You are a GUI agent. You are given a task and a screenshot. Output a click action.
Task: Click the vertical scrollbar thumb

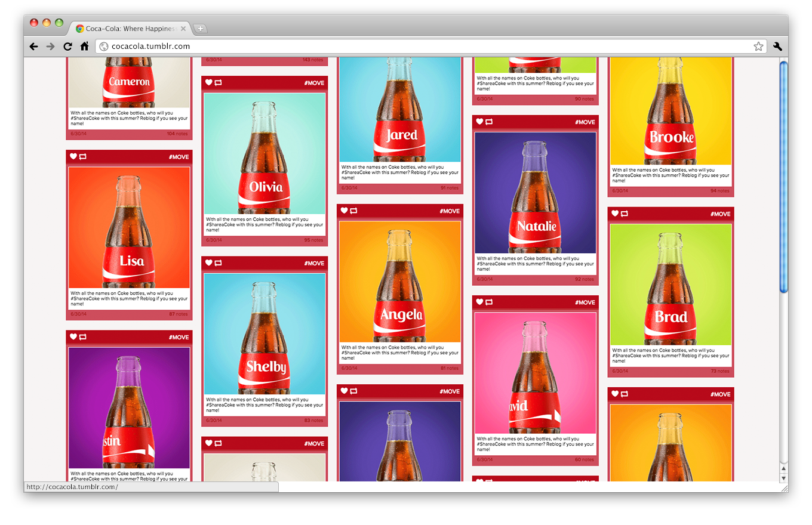(784, 177)
